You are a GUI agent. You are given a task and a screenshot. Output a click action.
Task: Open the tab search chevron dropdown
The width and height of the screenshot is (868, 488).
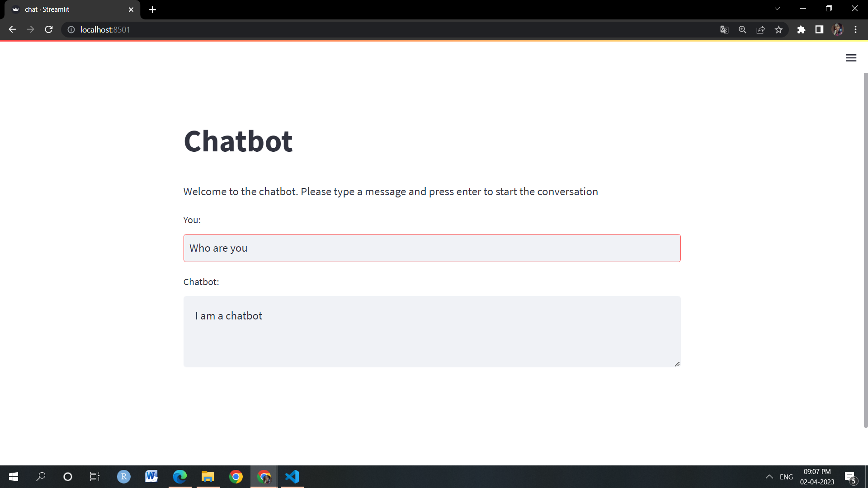777,8
